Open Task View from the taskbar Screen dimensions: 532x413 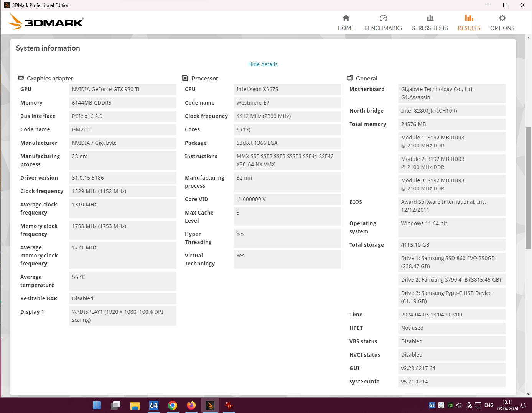tap(116, 405)
